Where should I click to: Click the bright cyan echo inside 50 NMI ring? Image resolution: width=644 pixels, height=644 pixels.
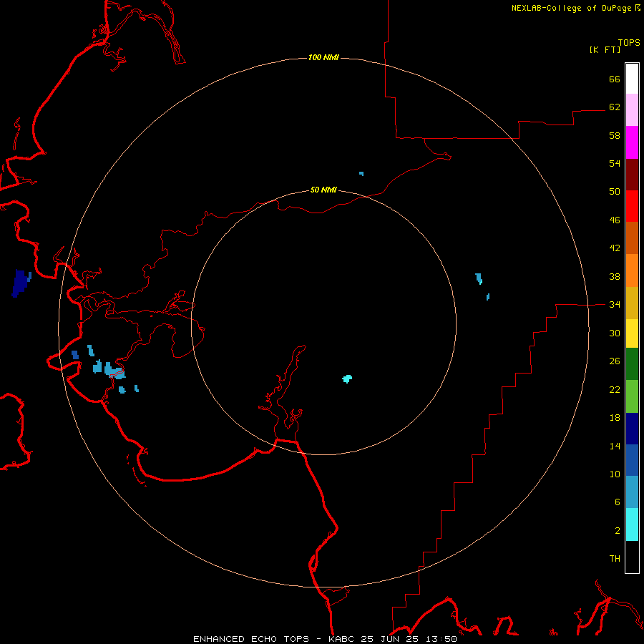[x=347, y=379]
